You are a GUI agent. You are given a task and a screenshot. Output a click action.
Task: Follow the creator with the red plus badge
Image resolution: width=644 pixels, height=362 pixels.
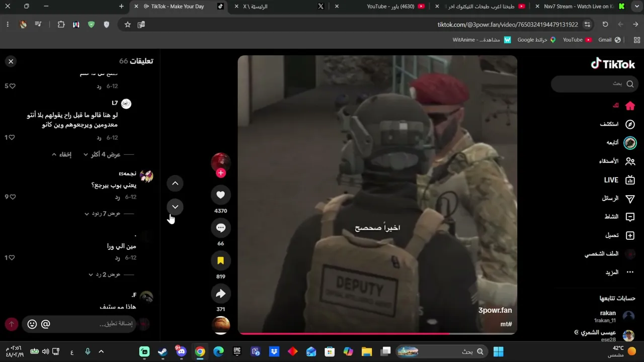(220, 173)
